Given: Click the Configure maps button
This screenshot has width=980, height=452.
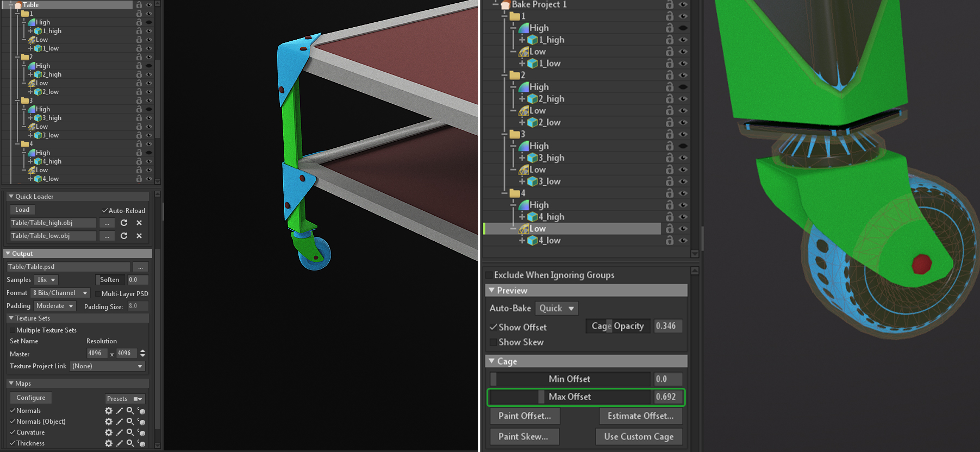Looking at the screenshot, I should tap(31, 398).
